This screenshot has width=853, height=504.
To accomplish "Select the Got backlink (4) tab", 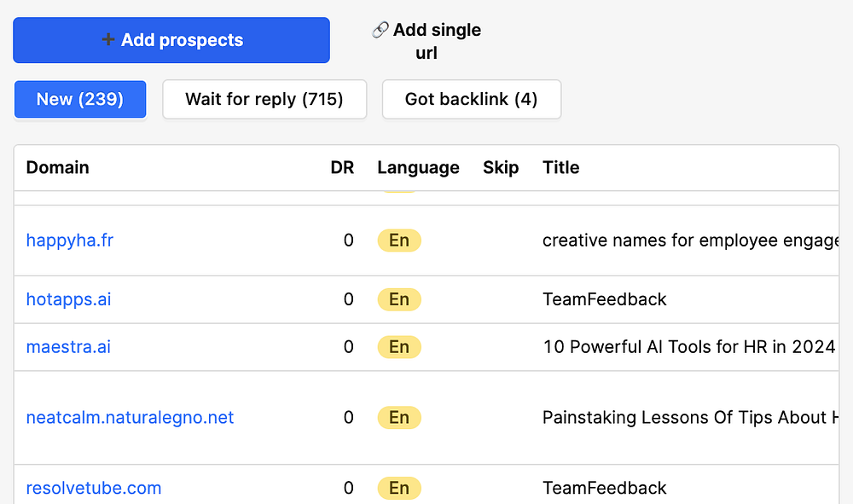I will tap(471, 99).
